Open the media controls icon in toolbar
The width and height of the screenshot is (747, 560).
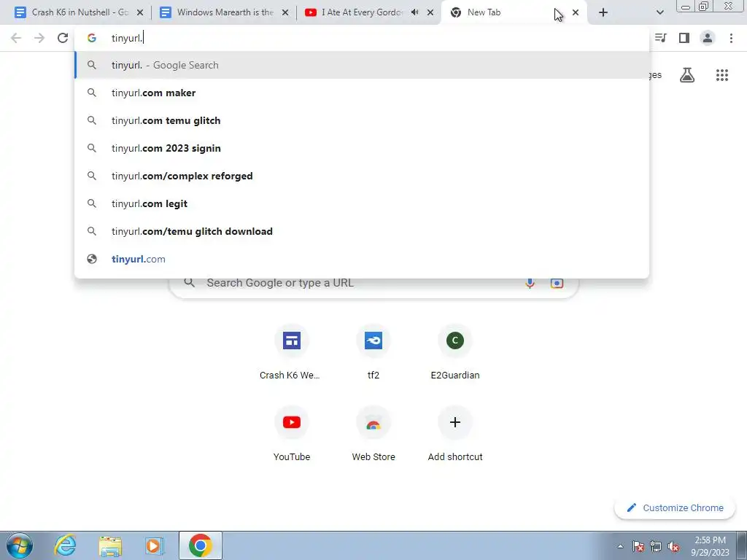click(x=661, y=38)
